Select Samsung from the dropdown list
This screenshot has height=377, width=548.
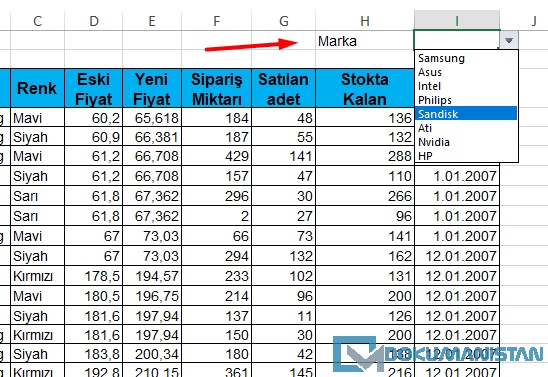(x=466, y=58)
